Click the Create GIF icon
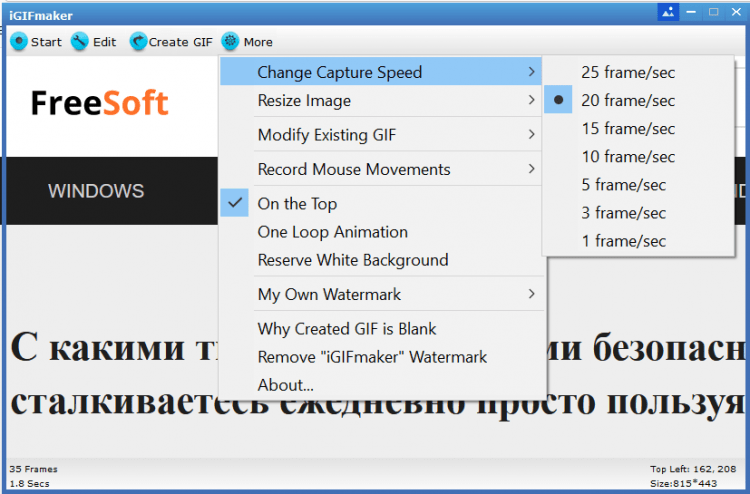The height and width of the screenshot is (494, 750). pyautogui.click(x=138, y=42)
